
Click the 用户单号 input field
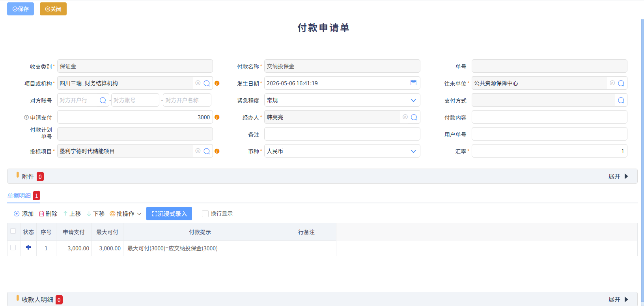(549, 134)
